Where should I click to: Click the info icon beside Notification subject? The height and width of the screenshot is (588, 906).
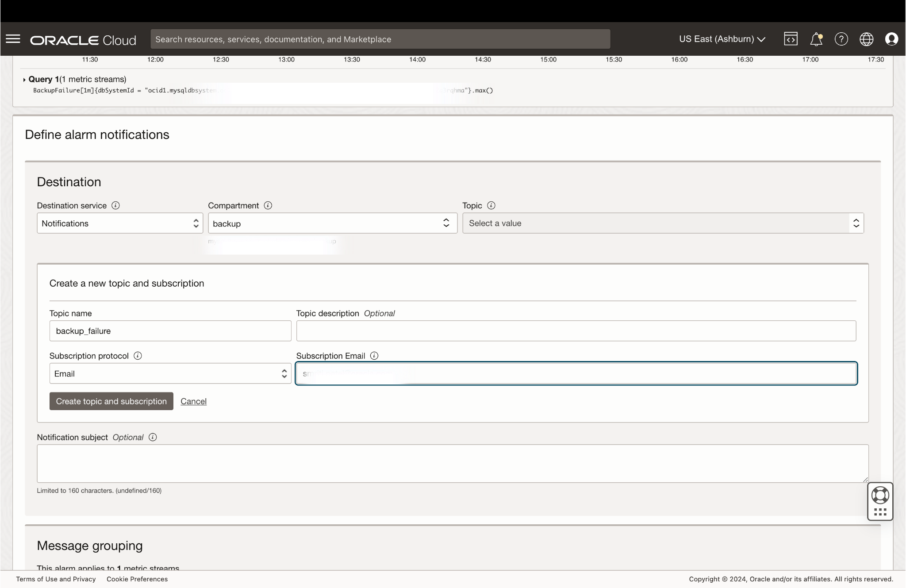[152, 437]
